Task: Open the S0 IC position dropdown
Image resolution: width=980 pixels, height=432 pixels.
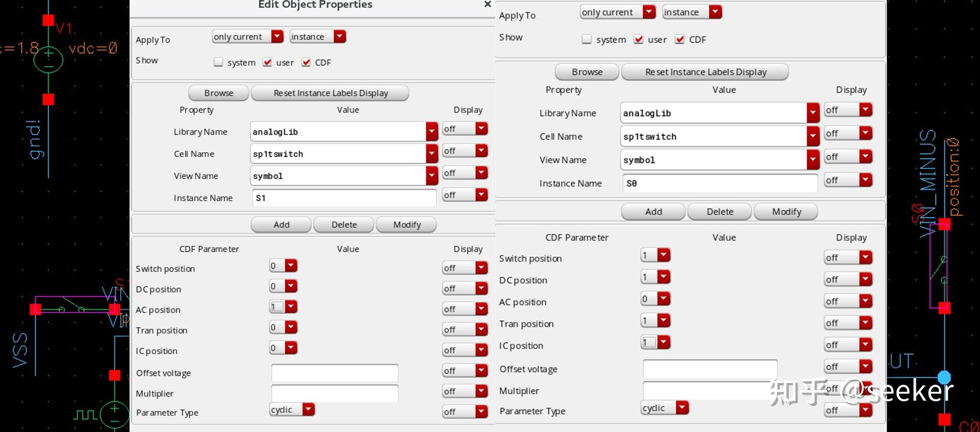Action: [655, 342]
